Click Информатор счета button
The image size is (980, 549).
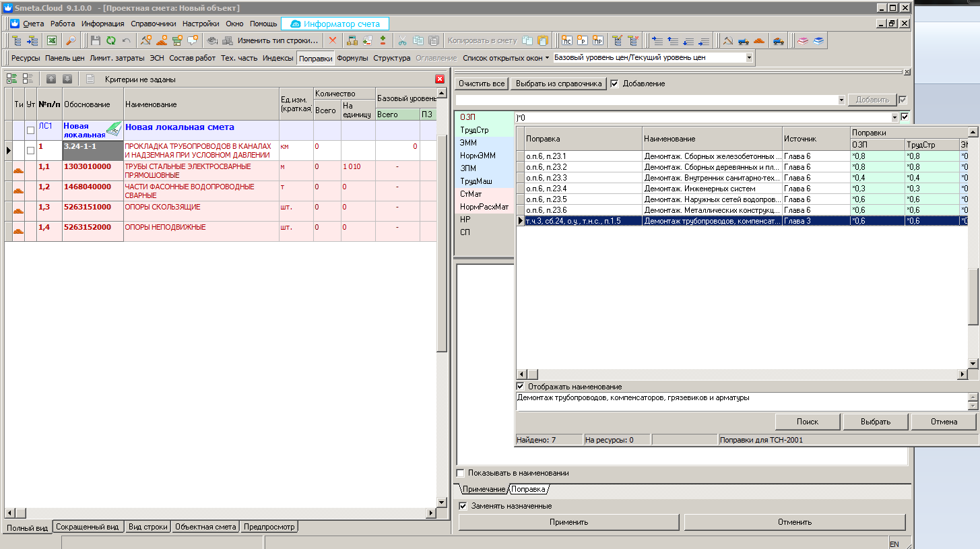click(x=335, y=24)
